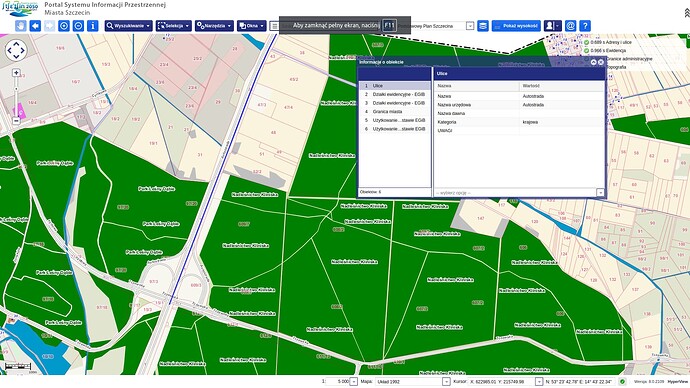Viewport: 690px width, 388px height.
Task: Open the list icon beside Okna
Action: [274, 26]
